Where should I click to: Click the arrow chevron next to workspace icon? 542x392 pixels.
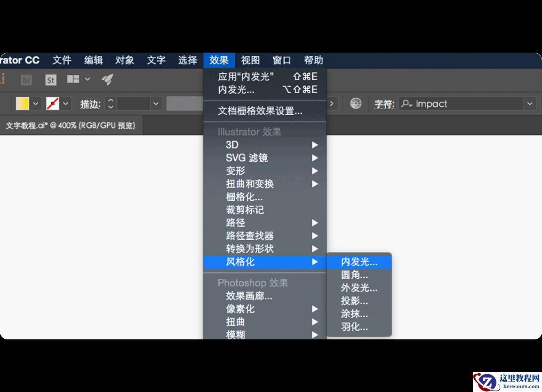coord(87,80)
